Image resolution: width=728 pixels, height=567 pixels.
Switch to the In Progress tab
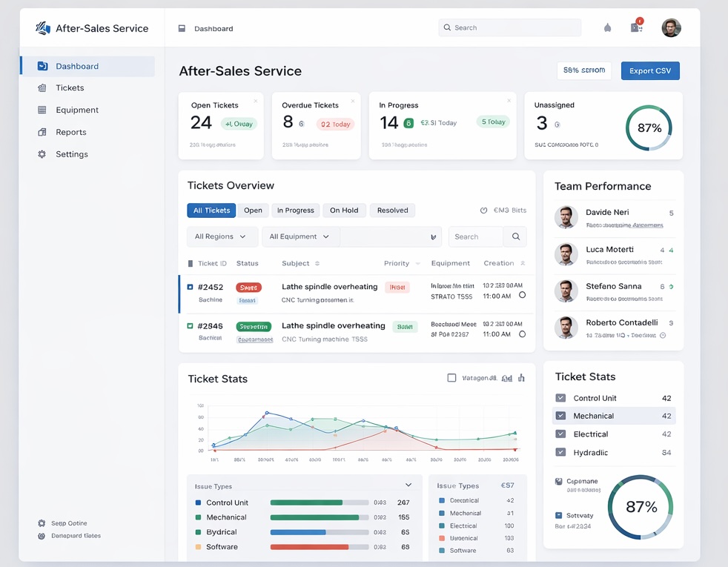[295, 210]
